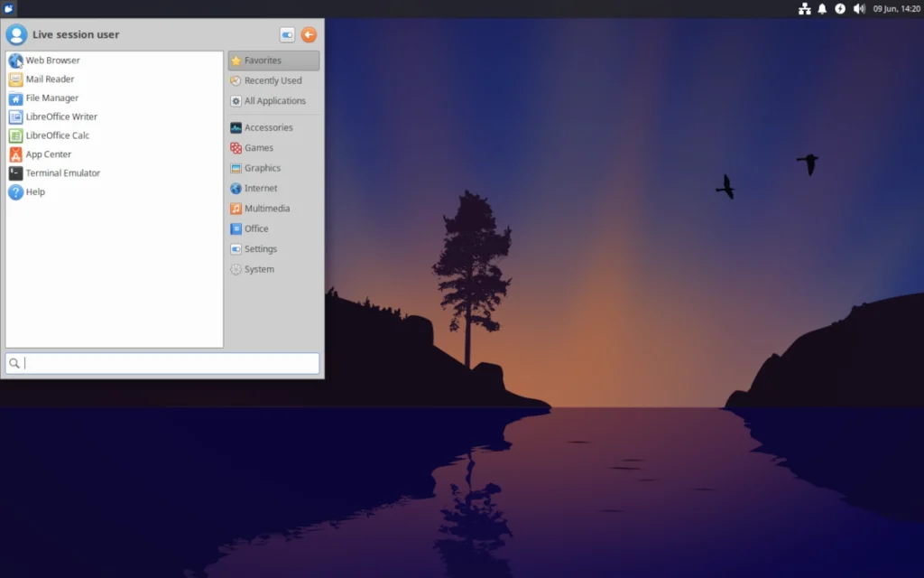Open Settings Manager icon in menu header
Image resolution: width=924 pixels, height=578 pixels.
pos(287,35)
